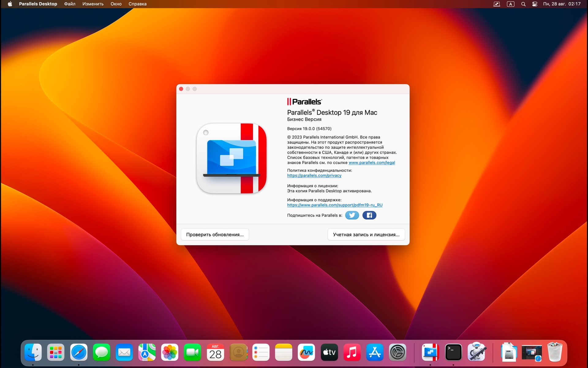
Task: Click the Учетная запись и лицензия button
Action: pos(366,234)
